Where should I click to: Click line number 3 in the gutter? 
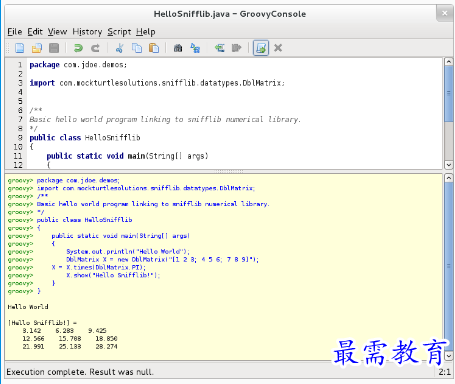pyautogui.click(x=20, y=83)
